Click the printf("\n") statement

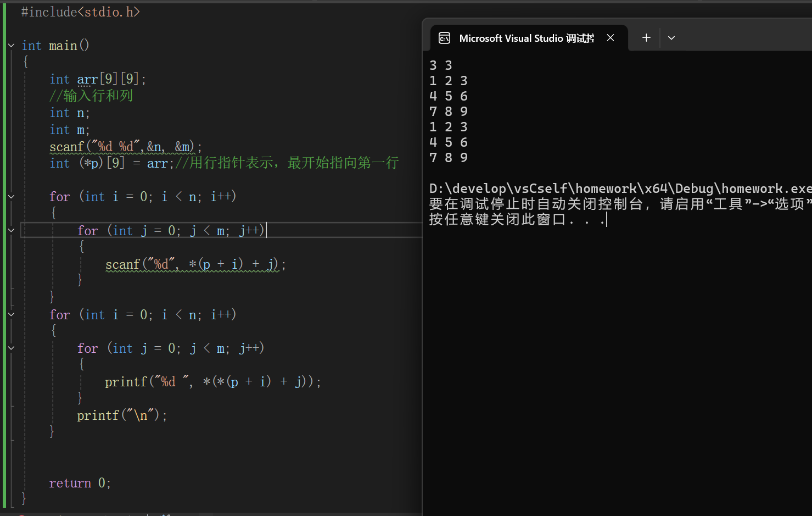122,415
